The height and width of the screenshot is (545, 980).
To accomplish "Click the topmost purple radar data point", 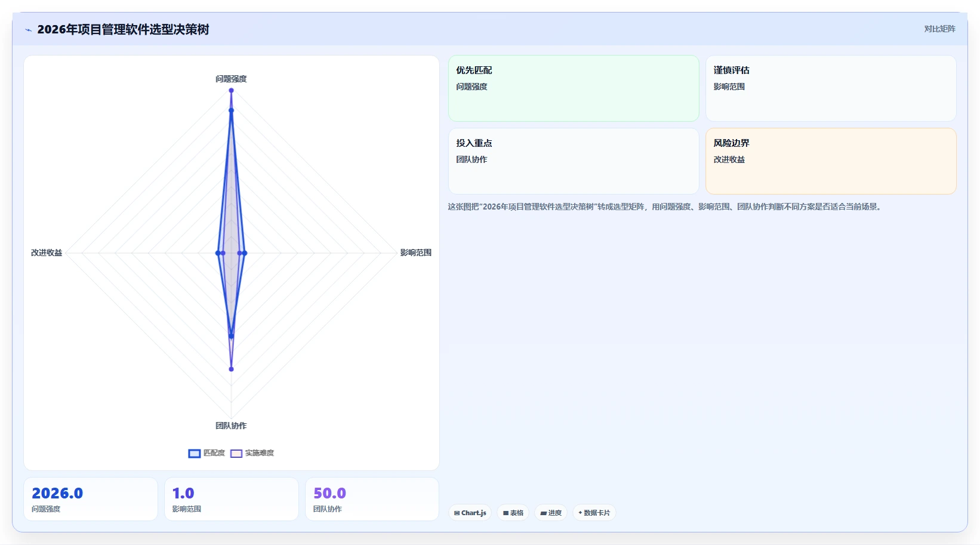I will 231,91.
